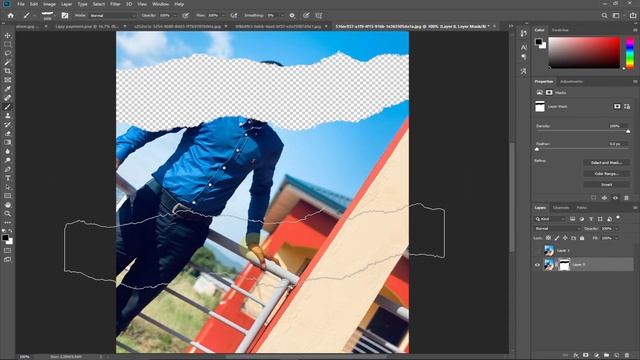
Task: Open the Image menu
Action: pyautogui.click(x=49, y=4)
